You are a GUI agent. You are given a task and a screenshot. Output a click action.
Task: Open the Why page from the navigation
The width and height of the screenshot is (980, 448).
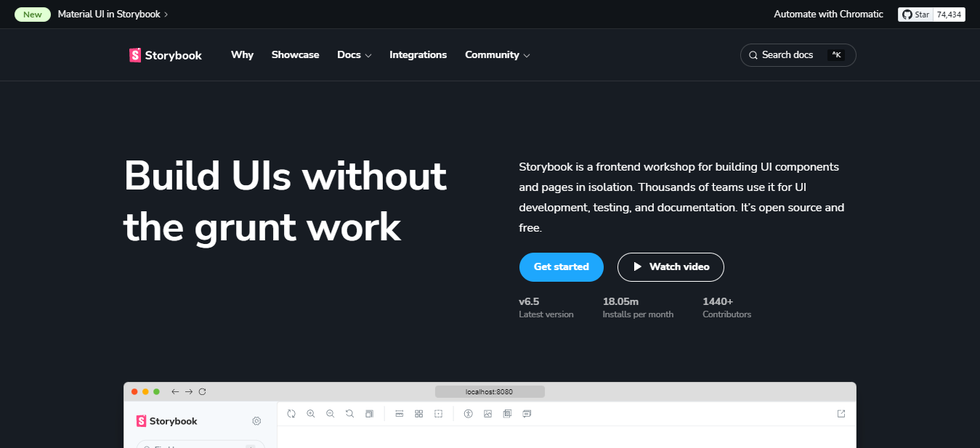click(242, 55)
